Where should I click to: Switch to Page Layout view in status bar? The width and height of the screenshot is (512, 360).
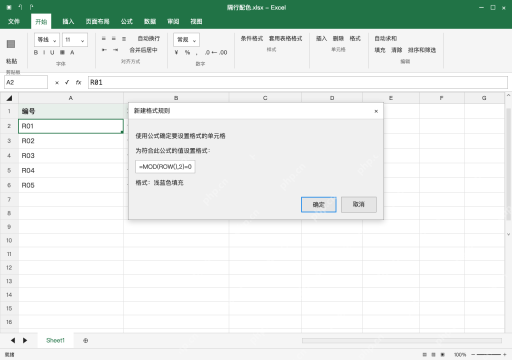pyautogui.click(x=433, y=355)
